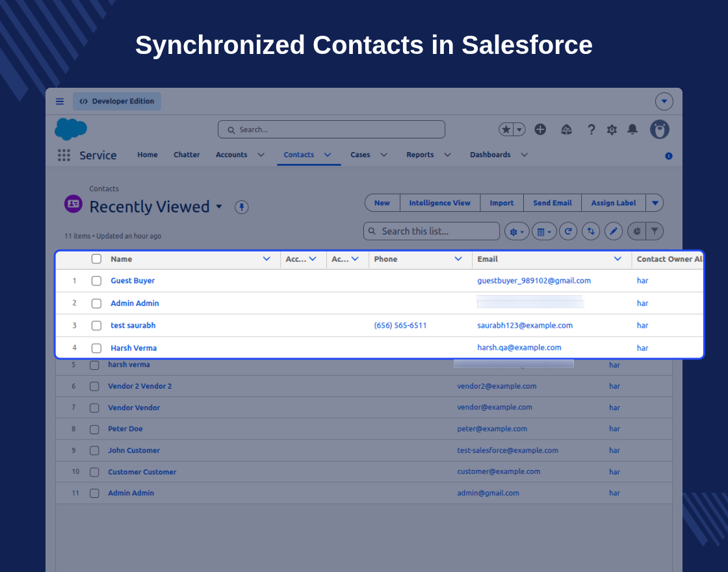
Task: Open the filter funnel icon
Action: coord(655,231)
